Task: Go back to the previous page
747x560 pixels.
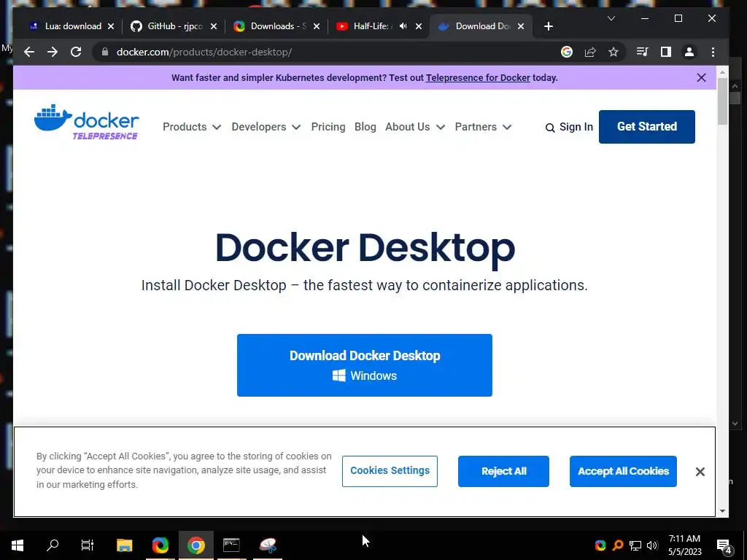Action: pos(29,52)
